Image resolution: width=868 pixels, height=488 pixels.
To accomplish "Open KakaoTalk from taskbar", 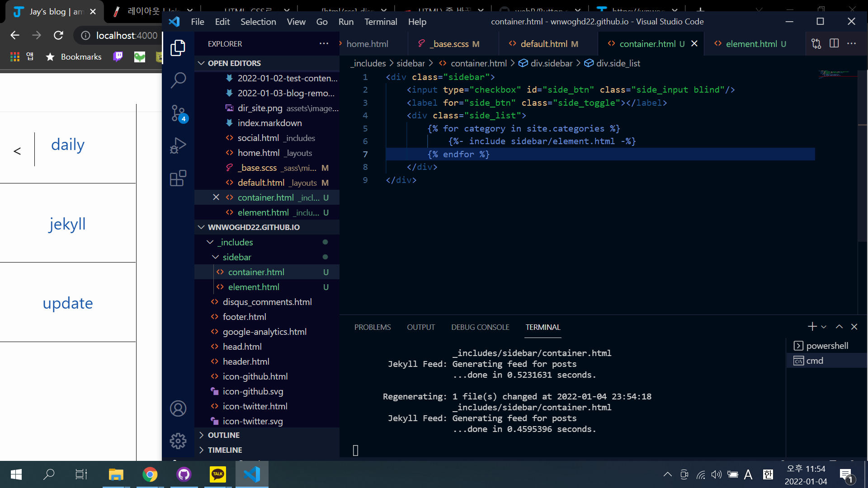I will coord(218,474).
